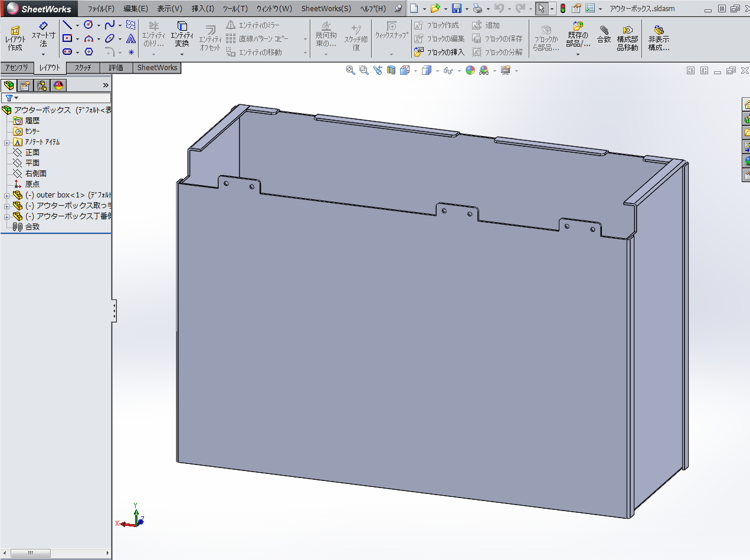Open the FeatureManager design tree tab
The image size is (750, 560).
click(9, 85)
